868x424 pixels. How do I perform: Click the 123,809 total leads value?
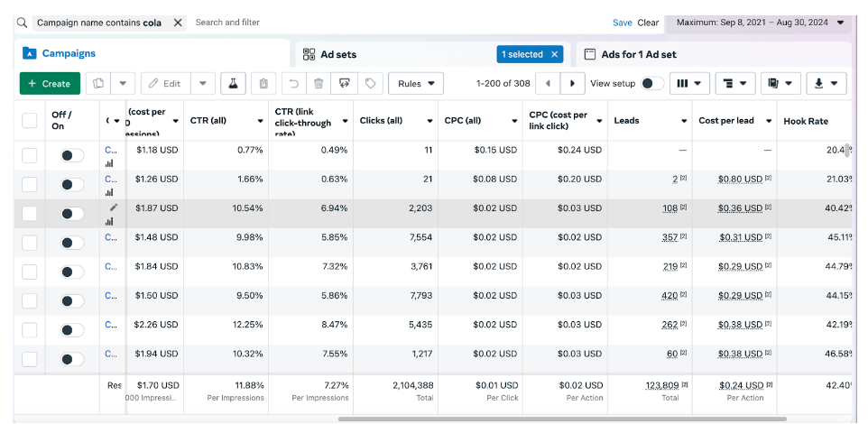coord(662,385)
